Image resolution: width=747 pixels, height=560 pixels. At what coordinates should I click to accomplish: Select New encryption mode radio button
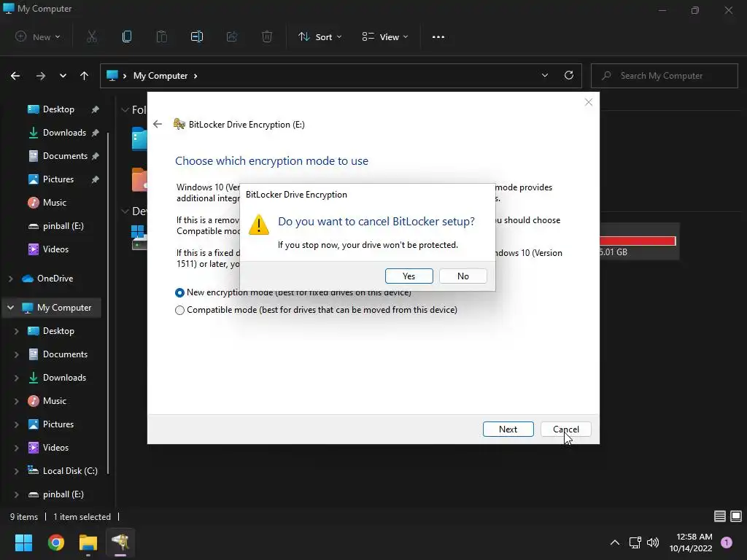(179, 293)
